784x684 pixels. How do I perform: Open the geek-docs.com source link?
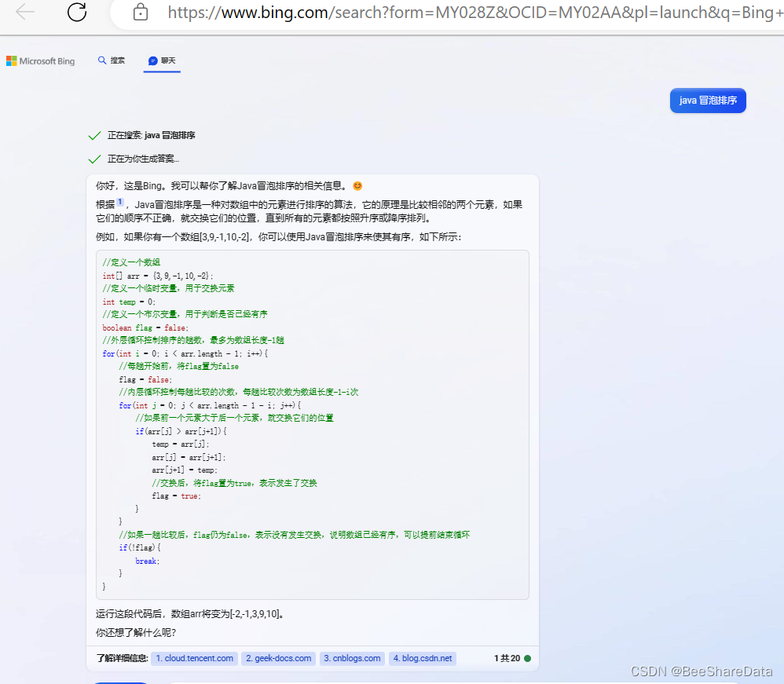pyautogui.click(x=279, y=659)
